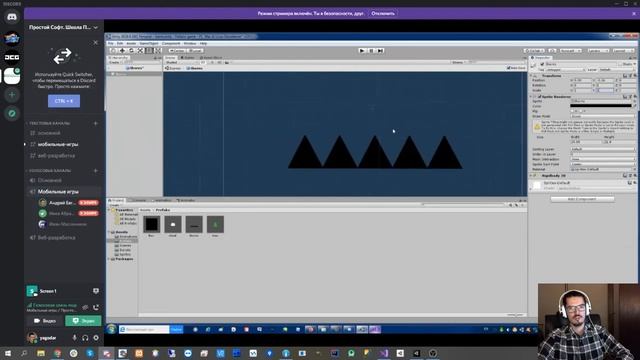Image resolution: width=640 pixels, height=360 pixels.
Task: Open the Unity Assets menu
Action: pyautogui.click(x=131, y=43)
